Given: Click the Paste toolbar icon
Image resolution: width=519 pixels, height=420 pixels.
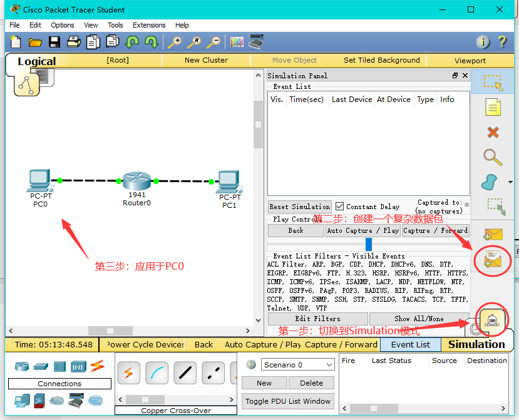Looking at the screenshot, I should (113, 42).
